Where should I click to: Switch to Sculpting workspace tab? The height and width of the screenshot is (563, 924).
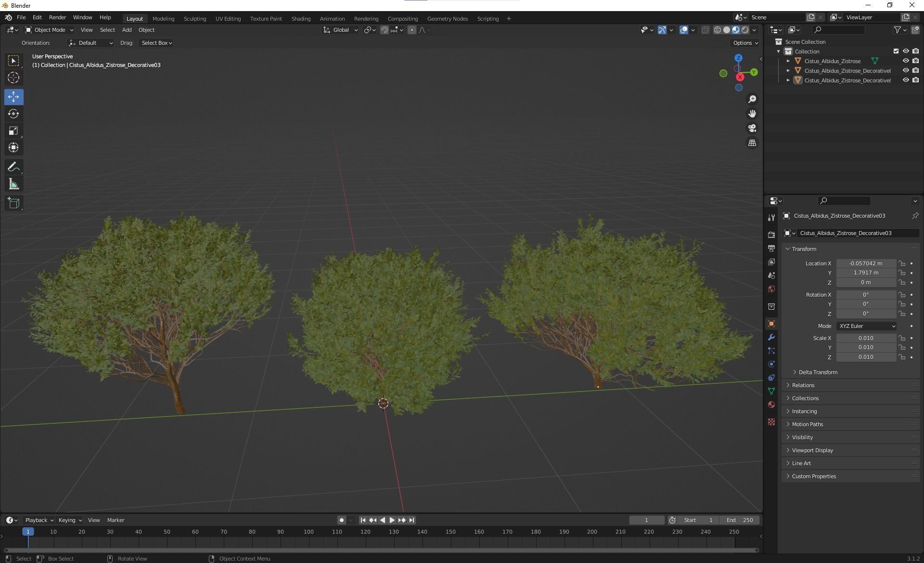pos(194,19)
